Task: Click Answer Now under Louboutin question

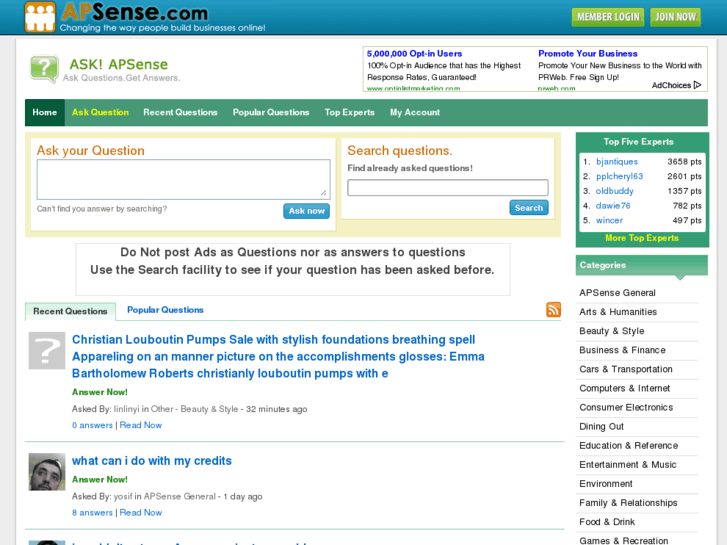Action: click(x=100, y=392)
